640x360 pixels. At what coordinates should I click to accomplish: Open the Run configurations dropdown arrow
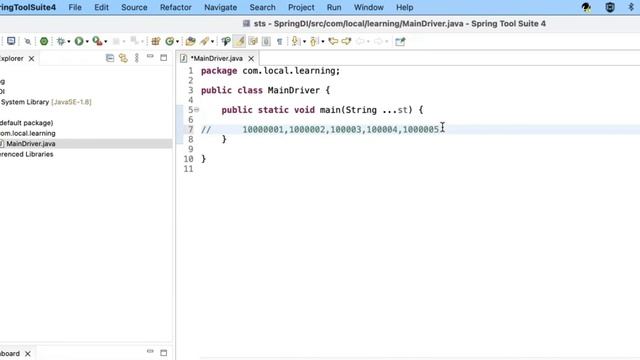coord(87,42)
